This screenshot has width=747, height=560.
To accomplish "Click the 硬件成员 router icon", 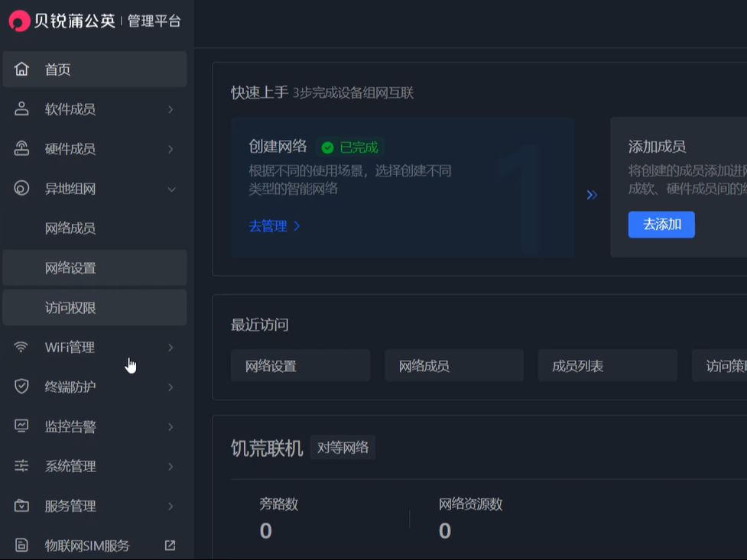I will click(21, 148).
